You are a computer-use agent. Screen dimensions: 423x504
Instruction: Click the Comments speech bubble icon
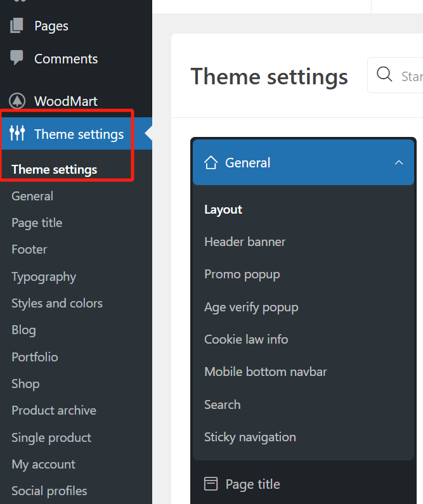(x=17, y=58)
